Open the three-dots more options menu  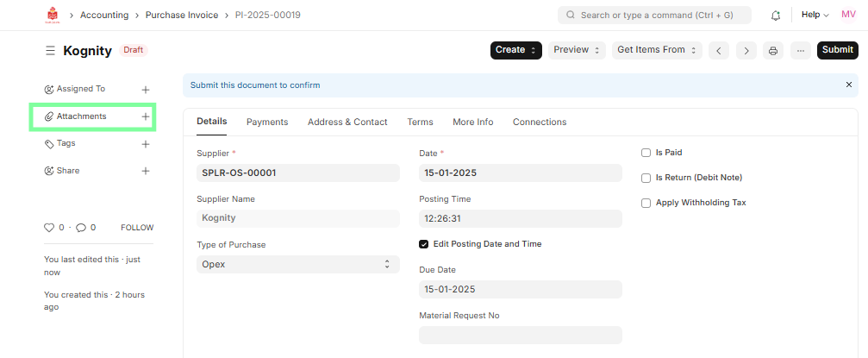[801, 51]
